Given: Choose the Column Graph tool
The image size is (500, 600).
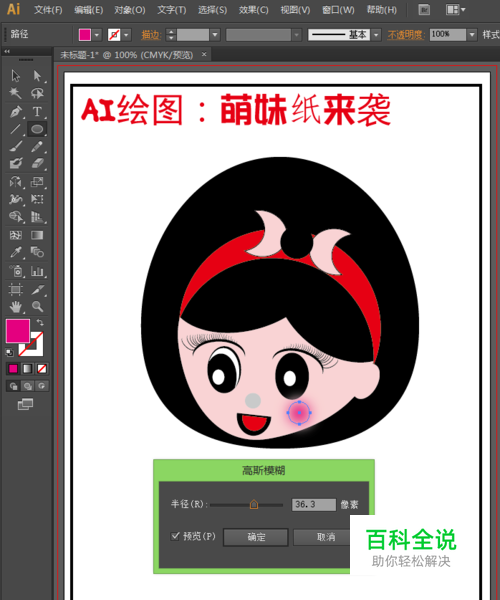Looking at the screenshot, I should 37,271.
